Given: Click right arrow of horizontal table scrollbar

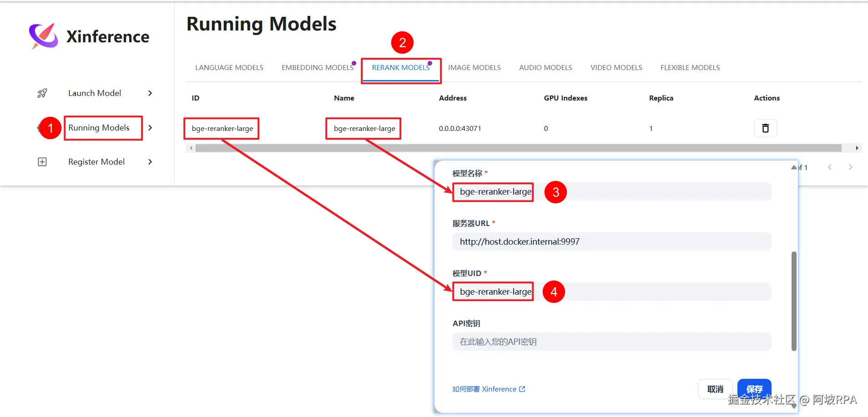Looking at the screenshot, I should coord(857,148).
